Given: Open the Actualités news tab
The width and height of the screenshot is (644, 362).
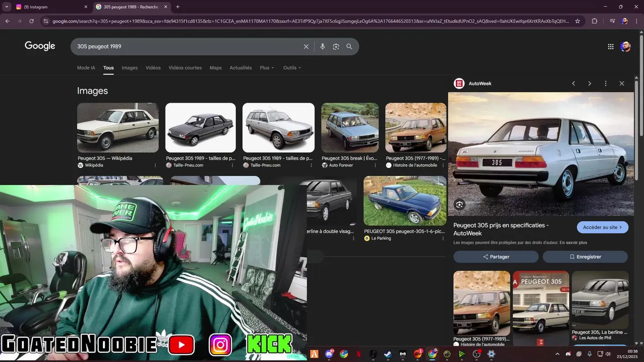Looking at the screenshot, I should click(240, 68).
